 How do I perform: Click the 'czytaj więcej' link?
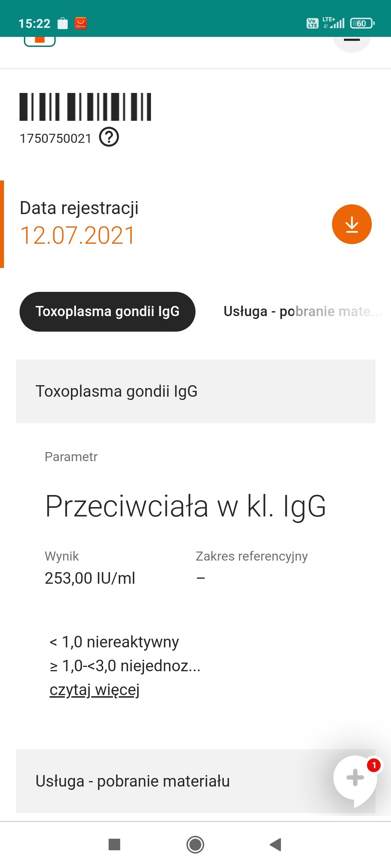pyautogui.click(x=94, y=690)
